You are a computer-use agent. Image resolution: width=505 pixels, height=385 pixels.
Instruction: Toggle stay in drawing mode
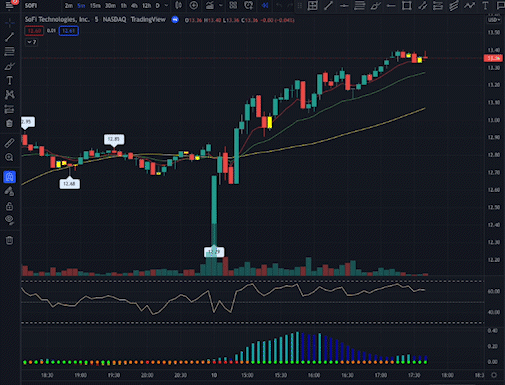(9, 191)
